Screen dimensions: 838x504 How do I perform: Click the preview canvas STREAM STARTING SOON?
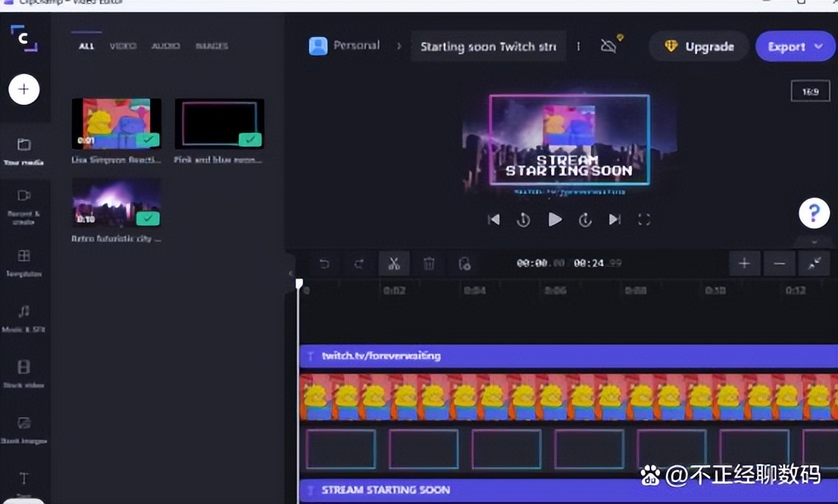click(x=569, y=165)
